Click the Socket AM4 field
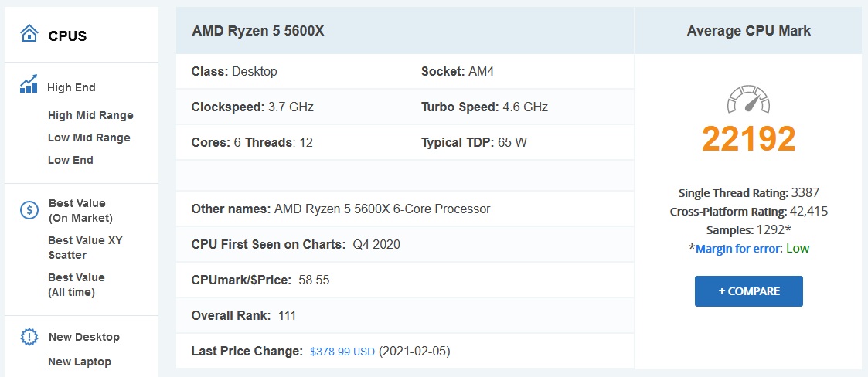This screenshot has width=868, height=377. click(458, 71)
